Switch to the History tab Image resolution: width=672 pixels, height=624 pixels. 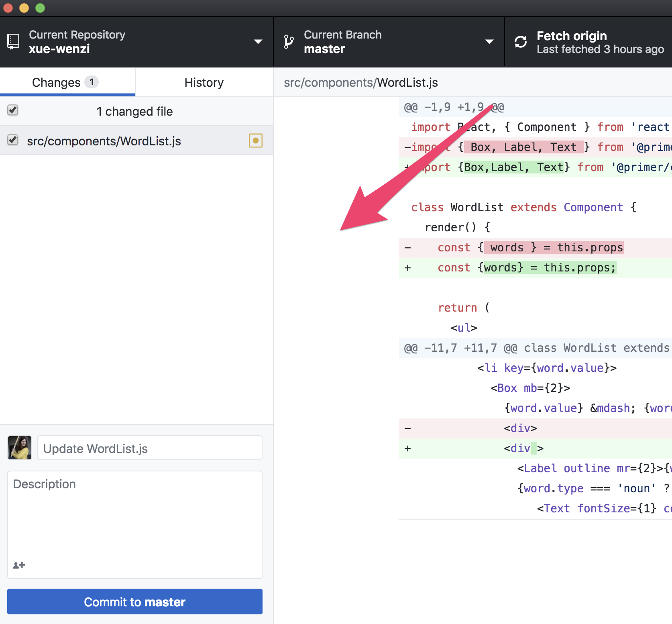[204, 82]
